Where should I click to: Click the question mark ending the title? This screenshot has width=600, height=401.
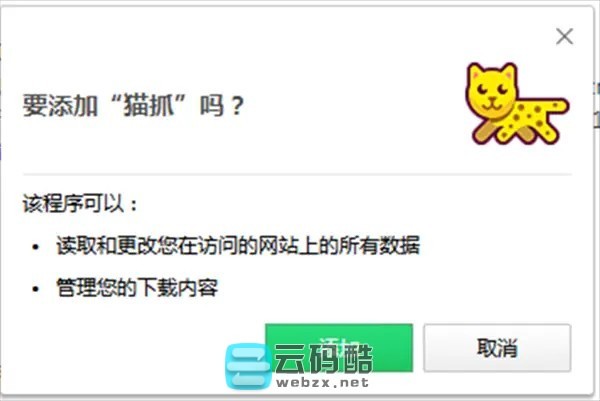[x=237, y=106]
